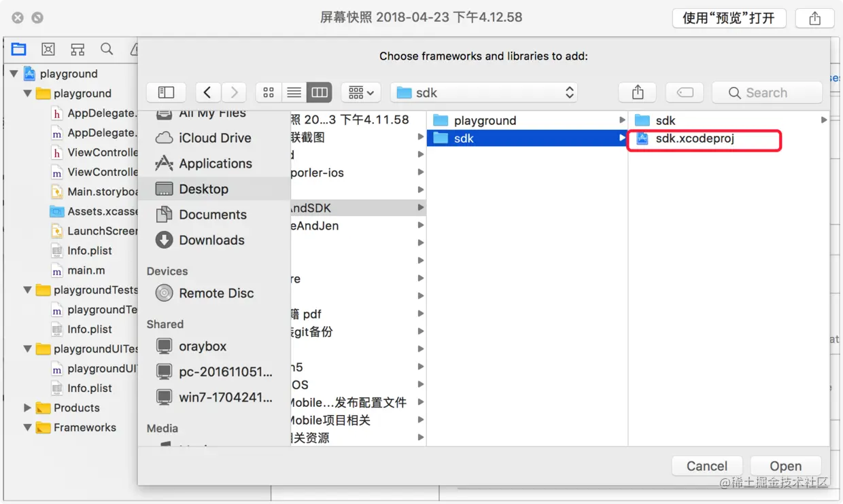843x504 pixels.
Task: Select Documents in sidebar
Action: (214, 215)
